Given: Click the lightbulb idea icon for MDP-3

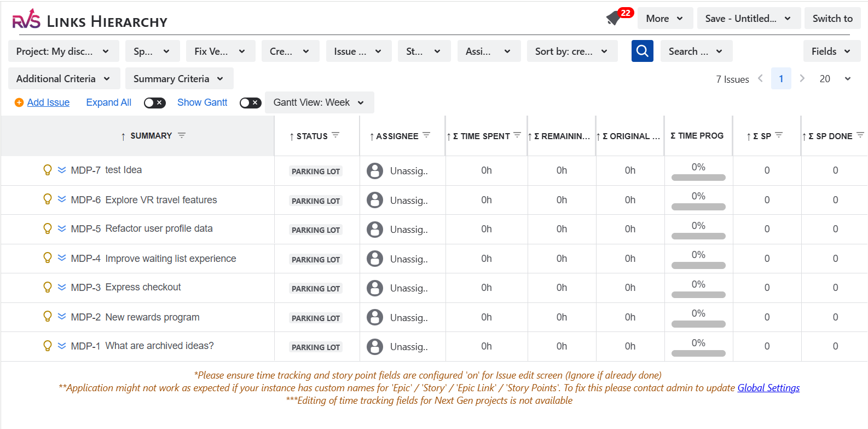Looking at the screenshot, I should tap(48, 287).
